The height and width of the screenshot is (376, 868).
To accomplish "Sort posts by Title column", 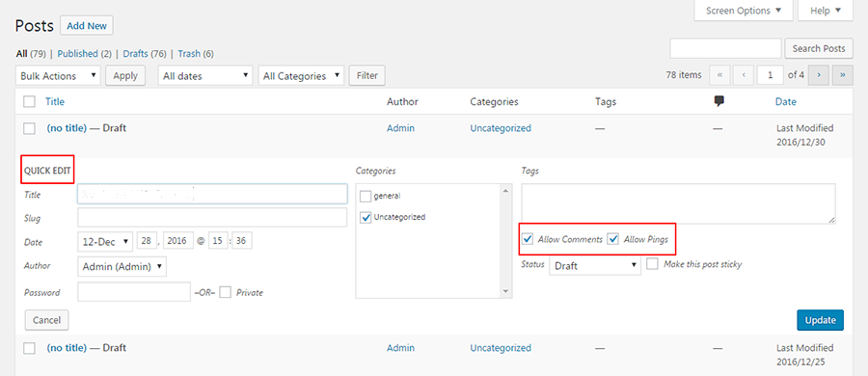I will click(55, 102).
